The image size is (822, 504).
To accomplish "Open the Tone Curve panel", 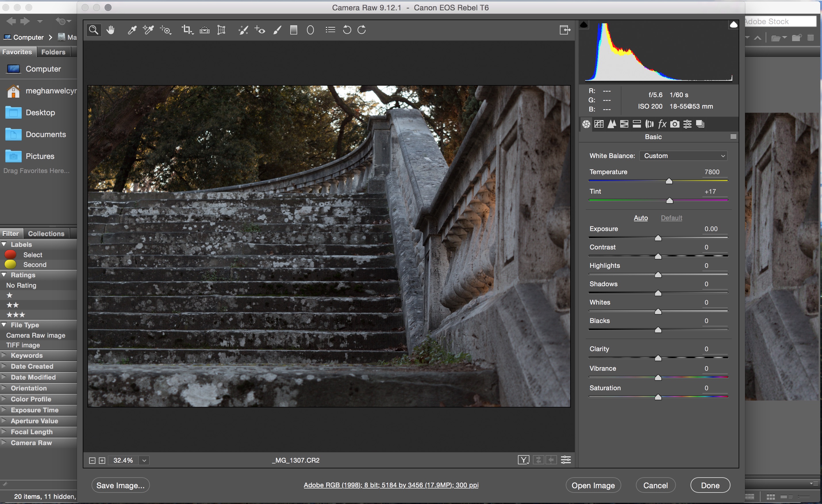I will pos(599,124).
